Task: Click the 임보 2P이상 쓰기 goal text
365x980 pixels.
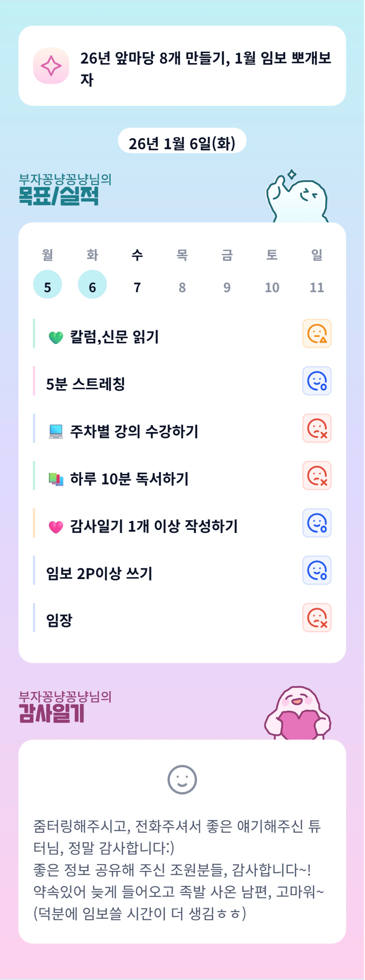Action: pyautogui.click(x=99, y=573)
